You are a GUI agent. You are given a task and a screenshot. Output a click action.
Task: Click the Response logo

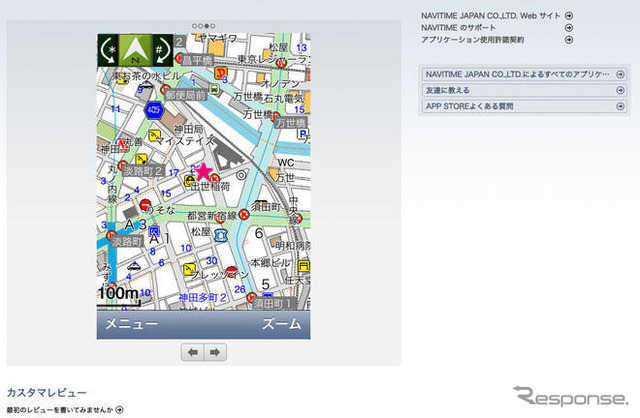click(570, 396)
